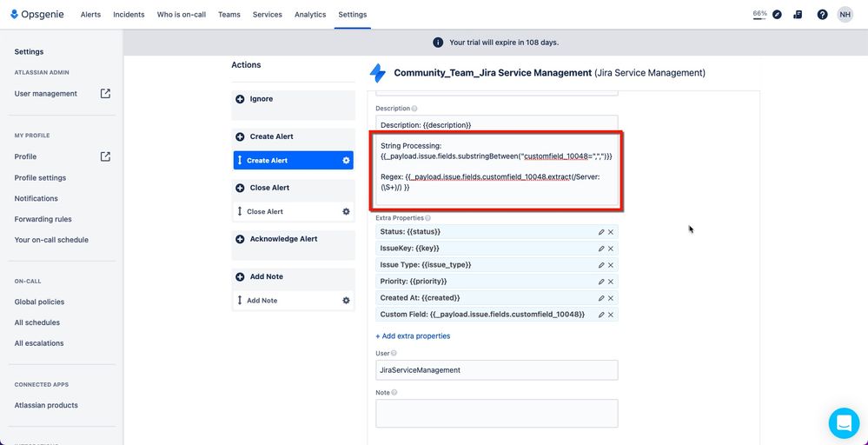
Task: Open gear settings on selected Create Alert row
Action: pos(346,161)
